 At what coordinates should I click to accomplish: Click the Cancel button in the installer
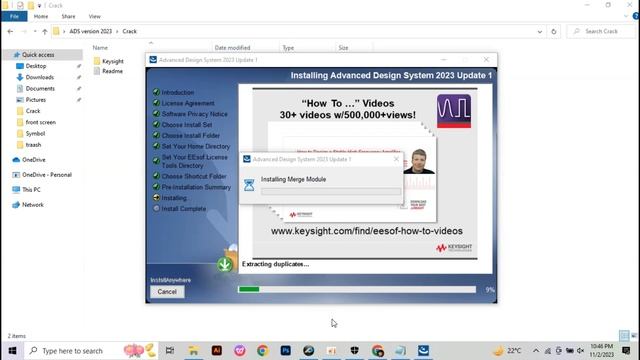167,291
